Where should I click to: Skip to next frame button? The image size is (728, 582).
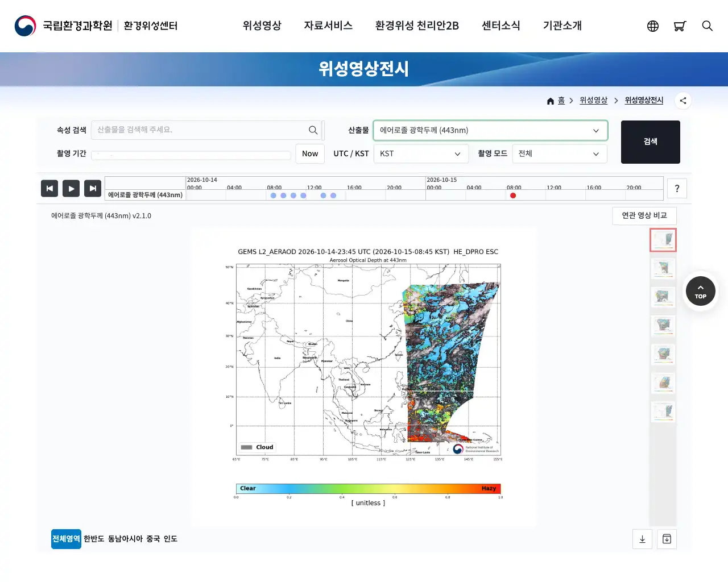(x=93, y=188)
